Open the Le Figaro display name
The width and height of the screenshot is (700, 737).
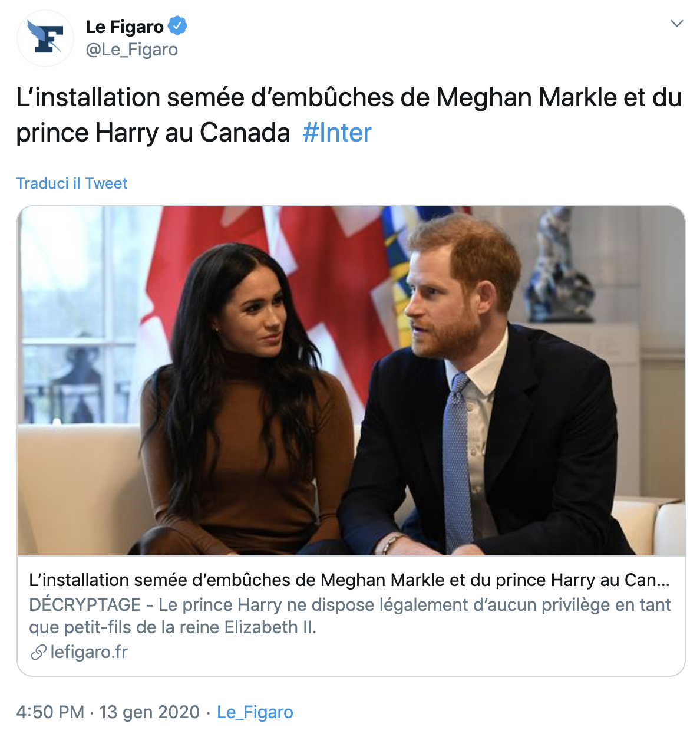pos(124,27)
